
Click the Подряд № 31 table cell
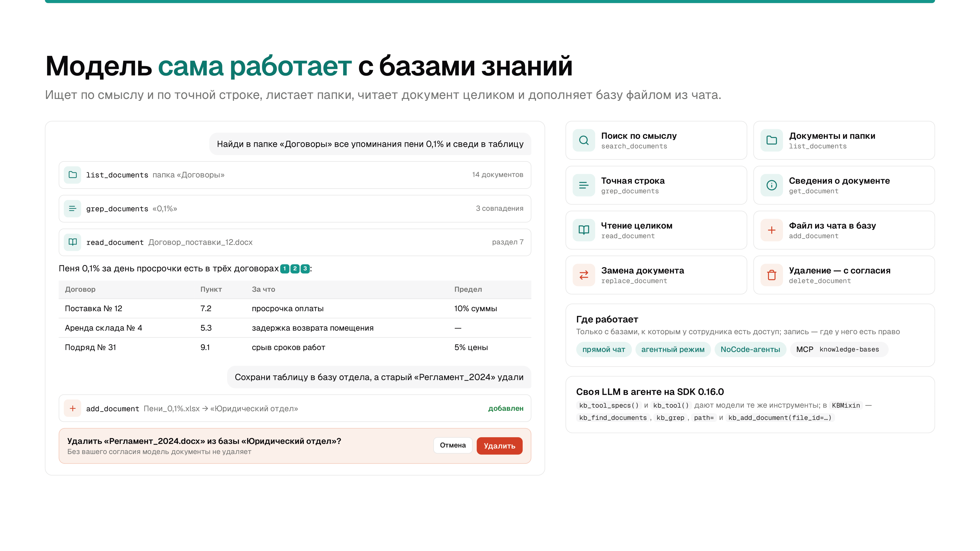(91, 347)
